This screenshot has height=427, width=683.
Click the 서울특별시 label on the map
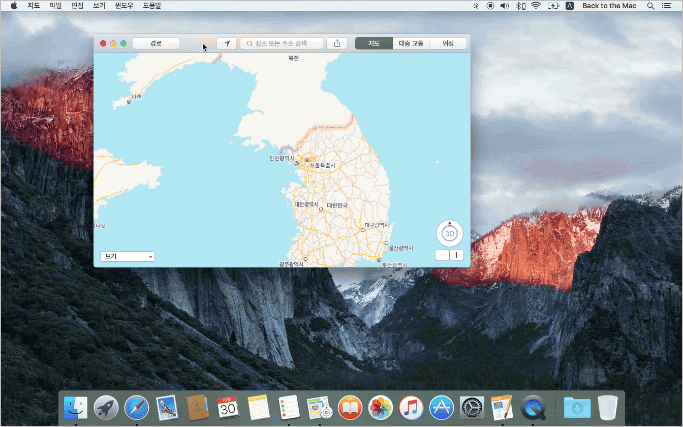[x=322, y=166]
